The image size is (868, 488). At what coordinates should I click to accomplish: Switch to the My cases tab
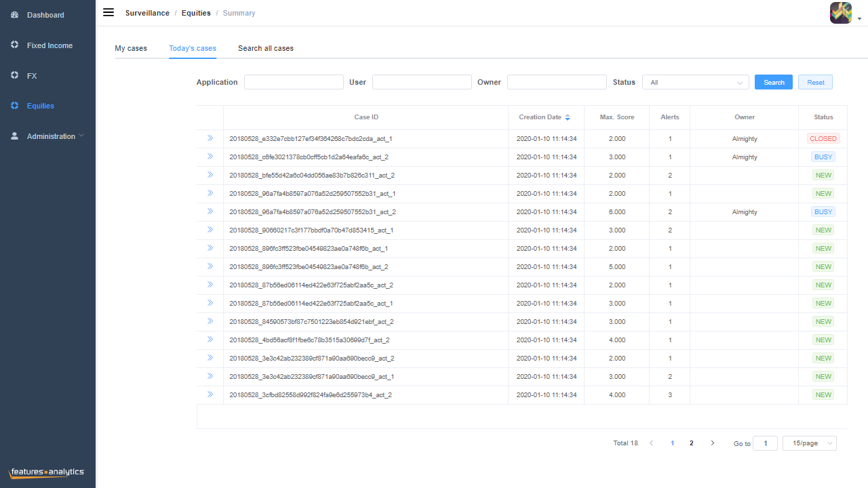131,48
